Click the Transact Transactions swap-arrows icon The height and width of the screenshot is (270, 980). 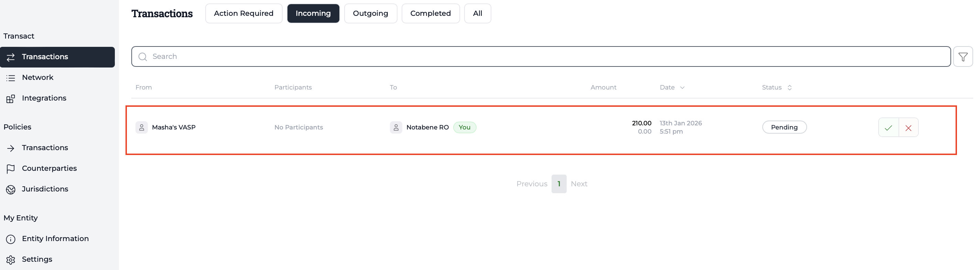pos(11,57)
